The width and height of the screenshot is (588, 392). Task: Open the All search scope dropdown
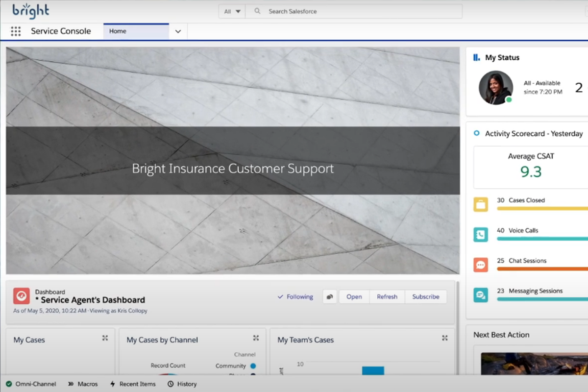point(232,11)
